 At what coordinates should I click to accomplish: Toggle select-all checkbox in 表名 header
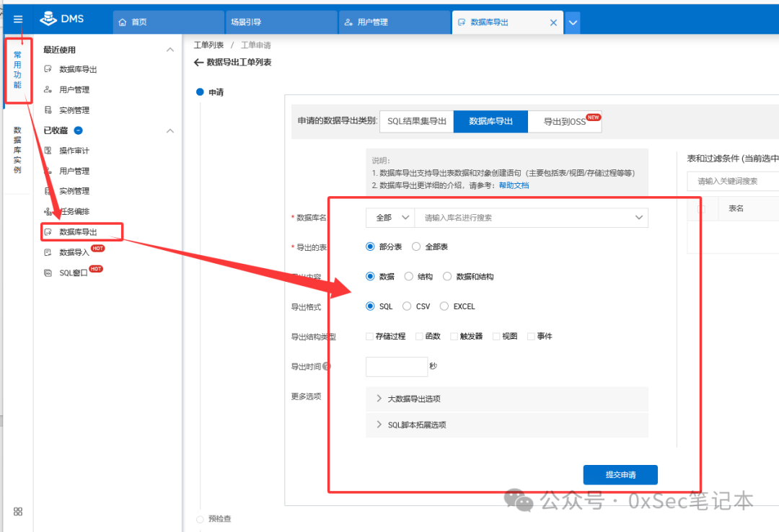702,208
